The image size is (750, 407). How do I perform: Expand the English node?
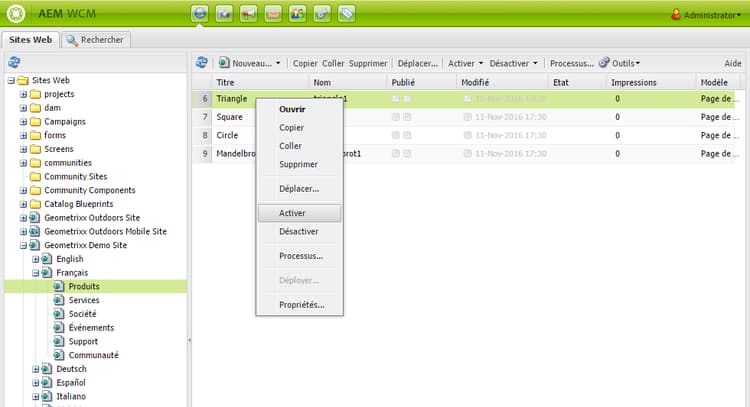click(x=35, y=259)
